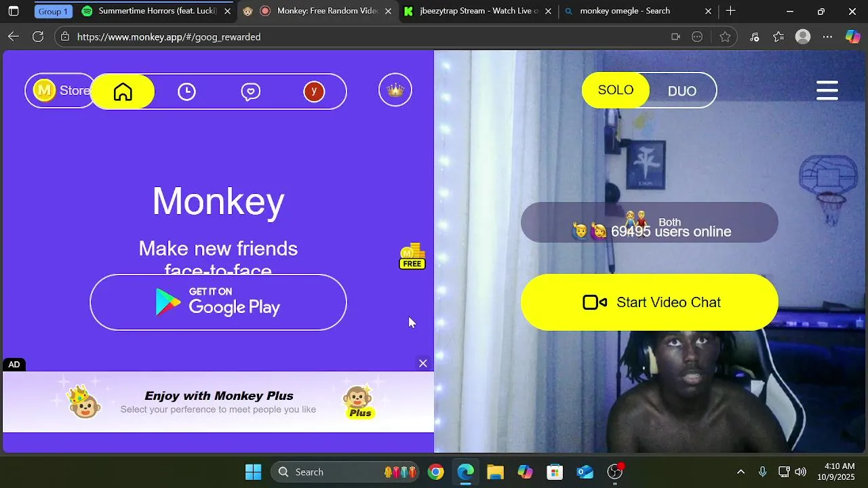Open the tab actions menu icon
The height and width of the screenshot is (488, 868).
[13, 12]
